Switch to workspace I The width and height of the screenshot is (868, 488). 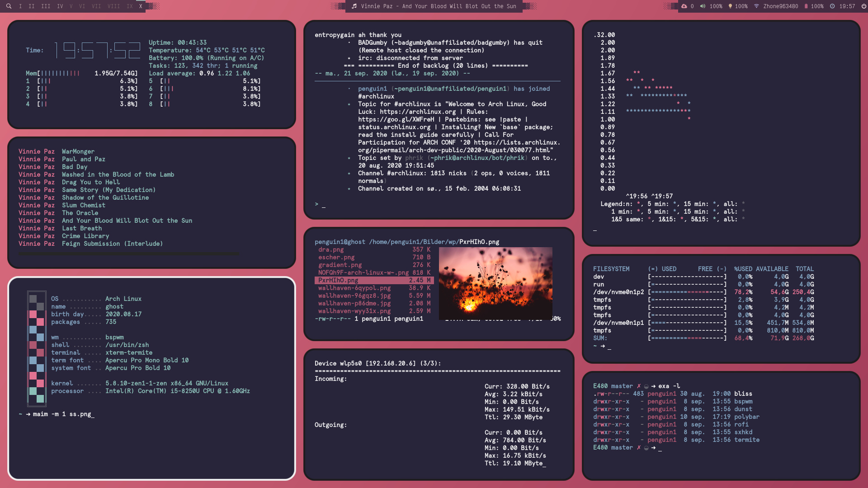[20, 6]
